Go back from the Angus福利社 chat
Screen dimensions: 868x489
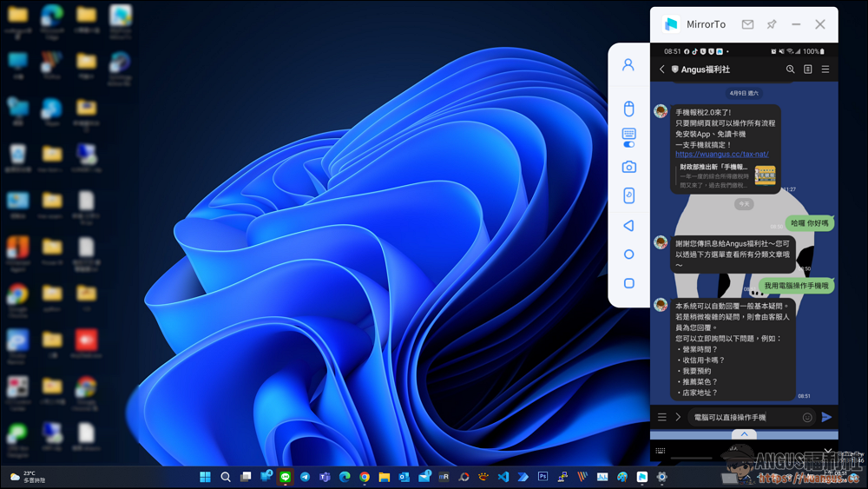662,69
